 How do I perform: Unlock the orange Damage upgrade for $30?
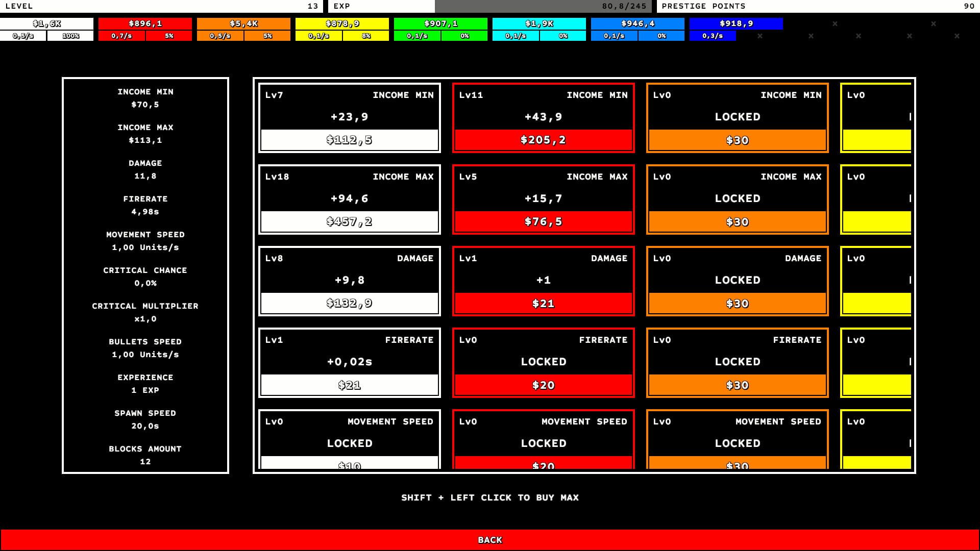pyautogui.click(x=737, y=303)
